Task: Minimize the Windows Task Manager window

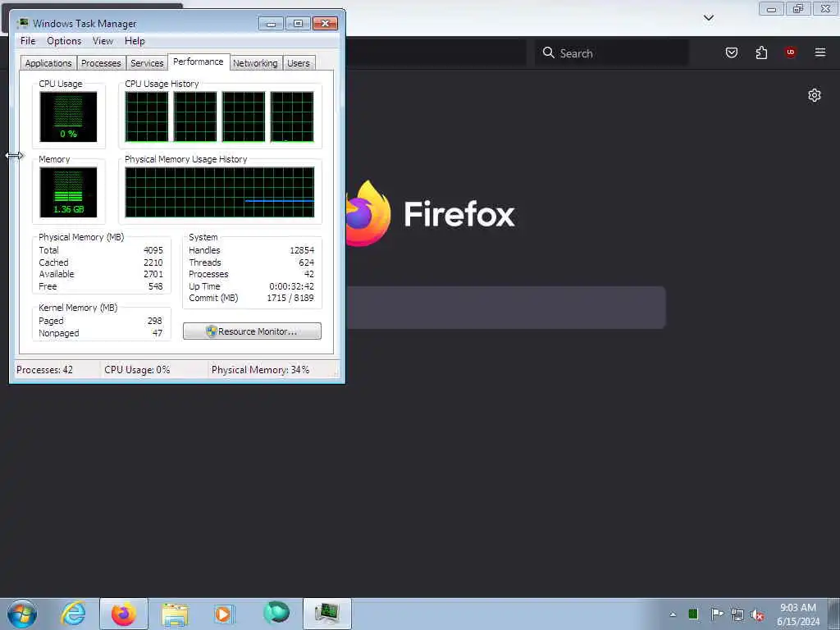Action: point(271,23)
